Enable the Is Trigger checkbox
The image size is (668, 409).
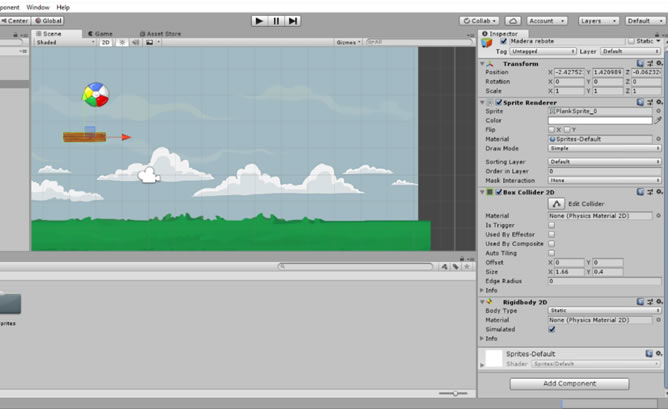coord(551,225)
